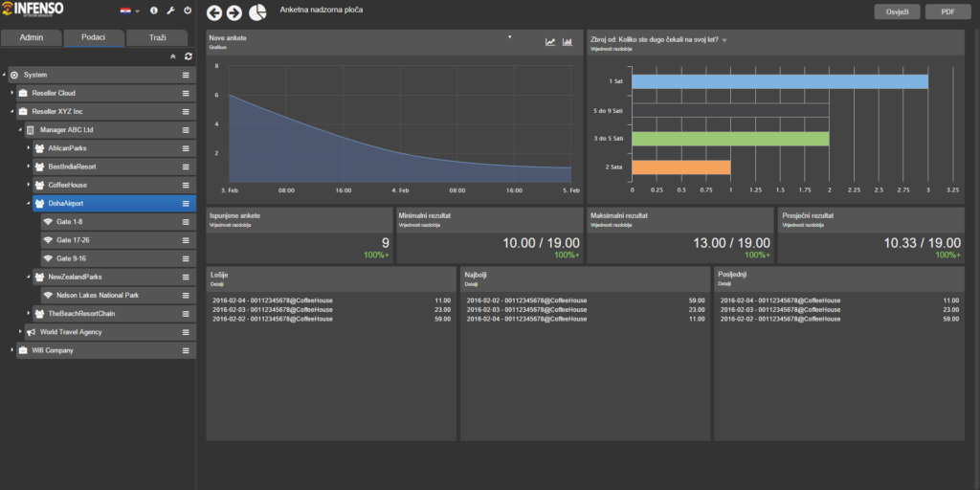Switch to bar chart view icon
This screenshot has width=980, height=490.
[x=568, y=42]
